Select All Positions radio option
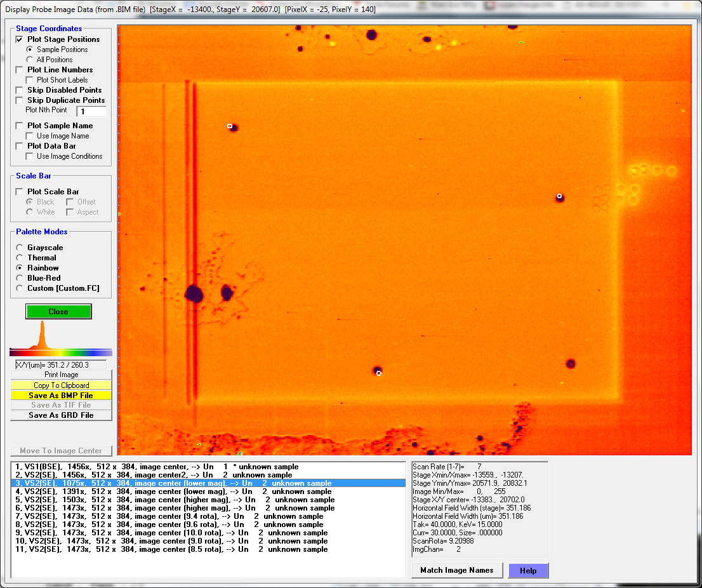Image resolution: width=702 pixels, height=588 pixels. [x=29, y=60]
